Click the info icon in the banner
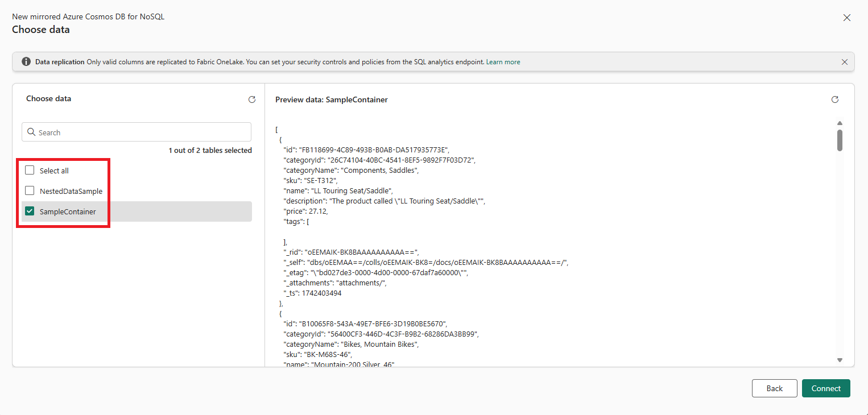 click(x=26, y=62)
